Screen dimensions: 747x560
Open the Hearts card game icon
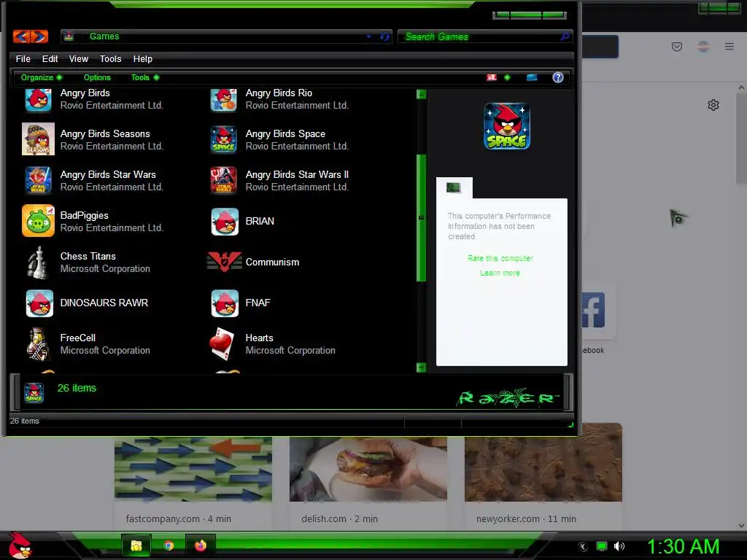click(x=222, y=344)
